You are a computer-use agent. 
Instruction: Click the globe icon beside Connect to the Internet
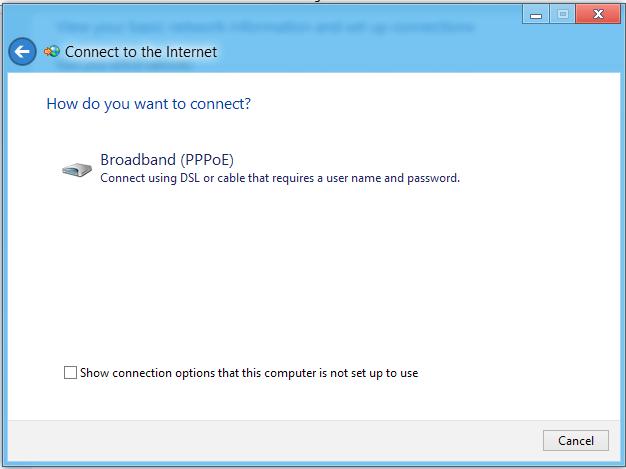(52, 51)
